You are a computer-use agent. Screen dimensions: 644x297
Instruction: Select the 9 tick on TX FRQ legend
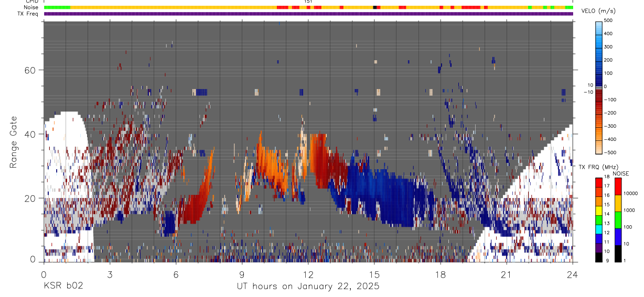point(607,260)
